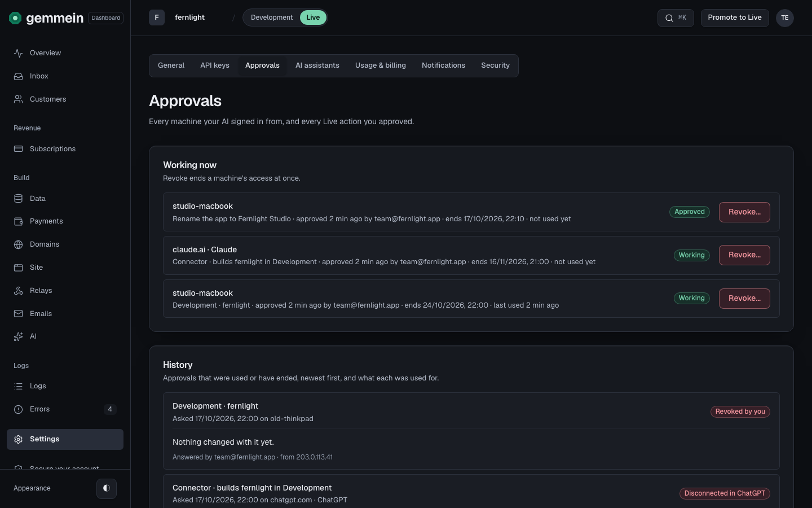812x508 pixels.
Task: Click the Promote to Live button
Action: coord(735,17)
